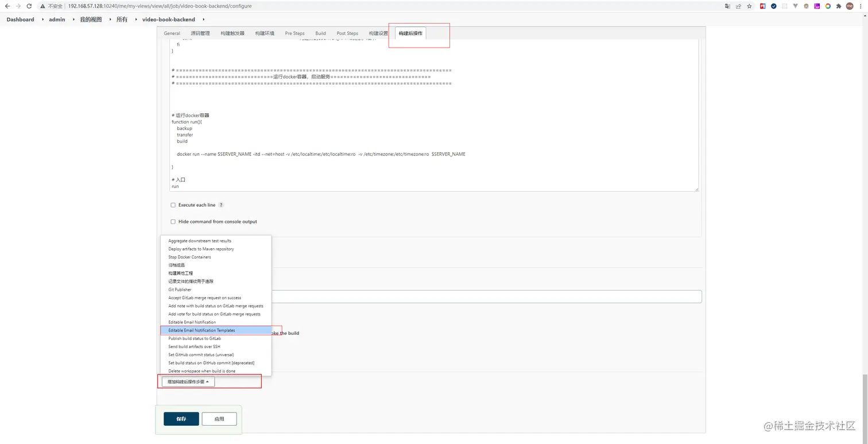The width and height of the screenshot is (868, 444).
Task: Select Send build artifacts over SSH
Action: tap(216, 347)
